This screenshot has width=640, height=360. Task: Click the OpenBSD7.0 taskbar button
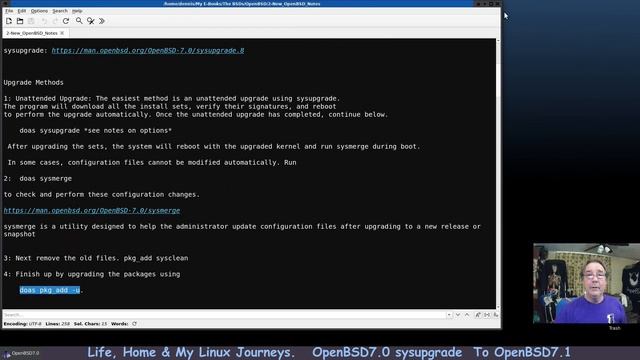coord(21,353)
